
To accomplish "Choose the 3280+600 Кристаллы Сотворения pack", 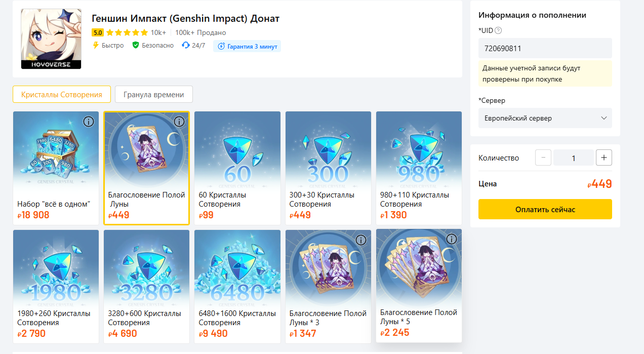I will [147, 287].
